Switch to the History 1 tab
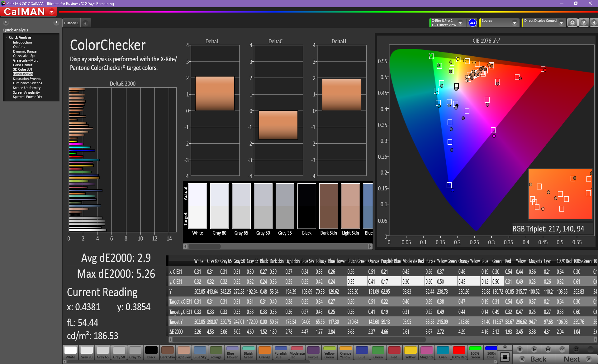This screenshot has width=598, height=364. [x=71, y=23]
